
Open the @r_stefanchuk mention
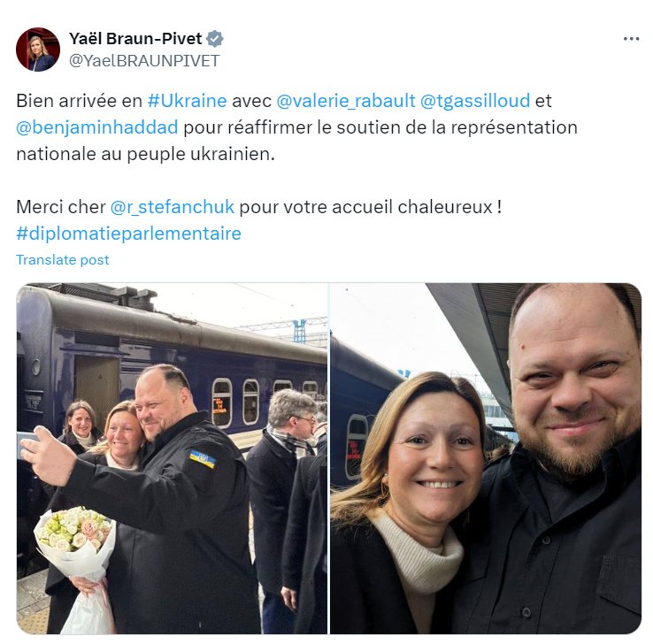[x=172, y=207]
